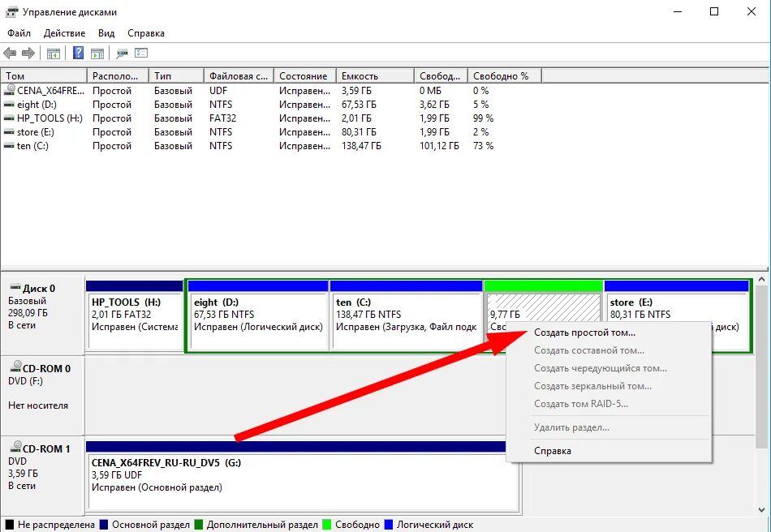Open the Файл menu
This screenshot has width=771, height=532.
[19, 33]
